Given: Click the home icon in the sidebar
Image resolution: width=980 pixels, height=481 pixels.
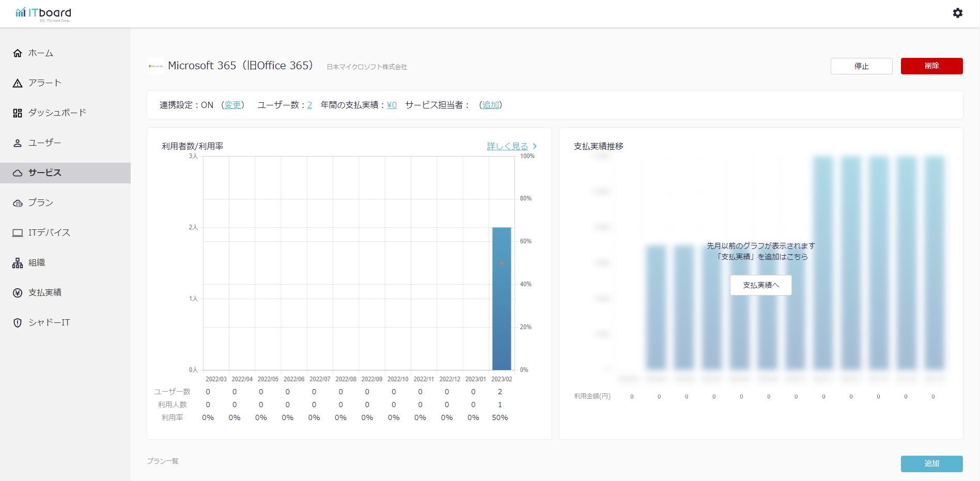Looking at the screenshot, I should coord(18,53).
